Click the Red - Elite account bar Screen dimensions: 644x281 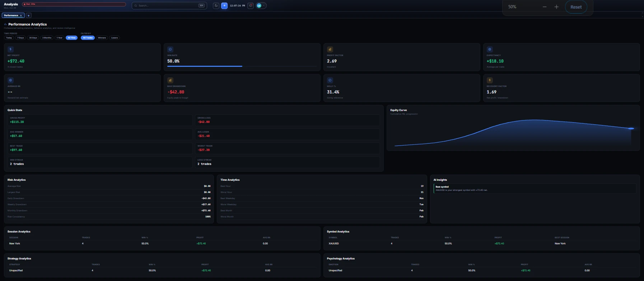coord(74,4)
